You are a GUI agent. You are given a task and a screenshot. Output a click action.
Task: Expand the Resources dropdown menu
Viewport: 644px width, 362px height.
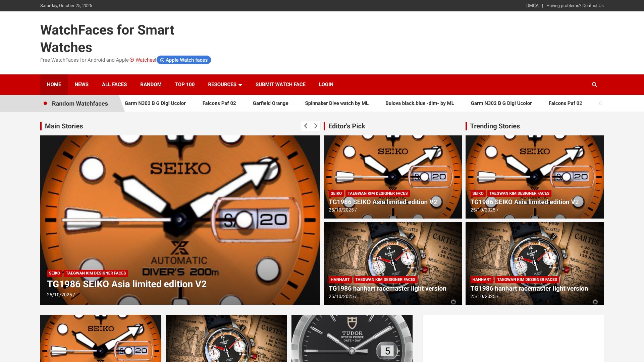coord(225,84)
